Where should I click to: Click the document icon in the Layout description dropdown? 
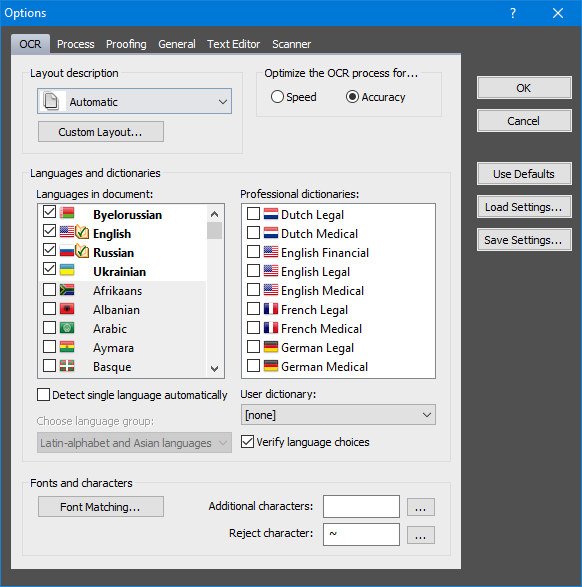51,101
